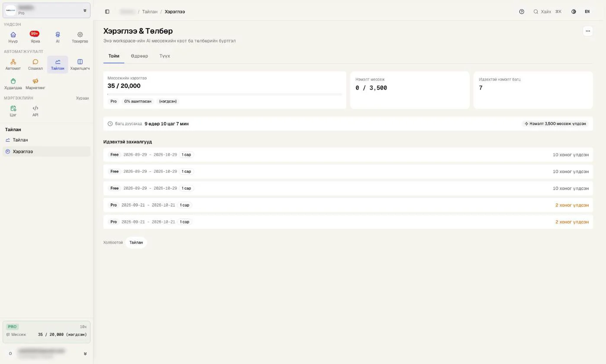Click the 35 / 20,000 usage value
Screen dimensions: 606x364
124,86
